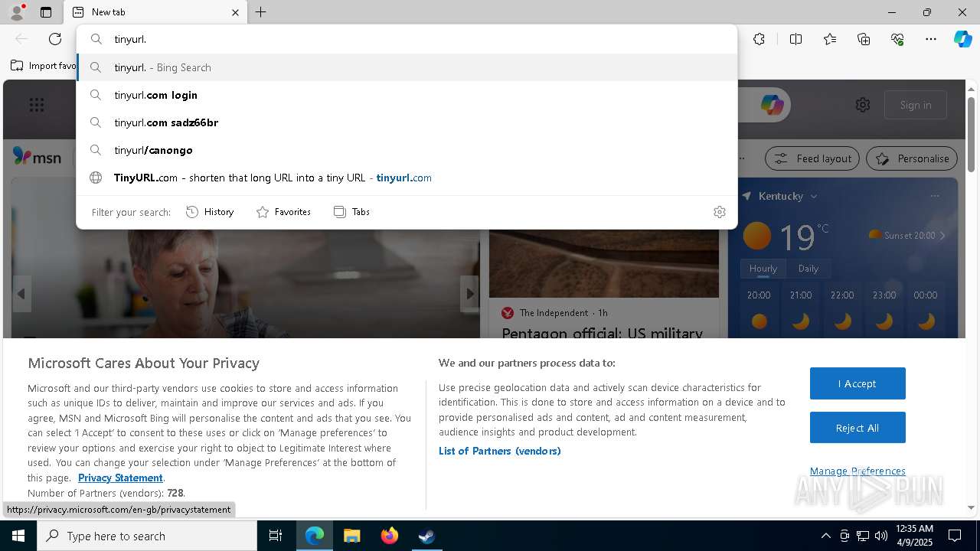Close the New tab tab
980x551 pixels.
(235, 12)
